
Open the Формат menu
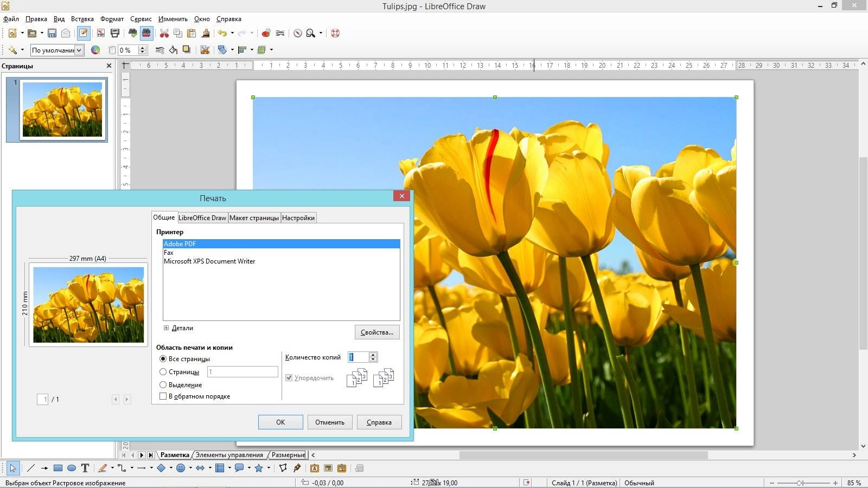(x=112, y=19)
